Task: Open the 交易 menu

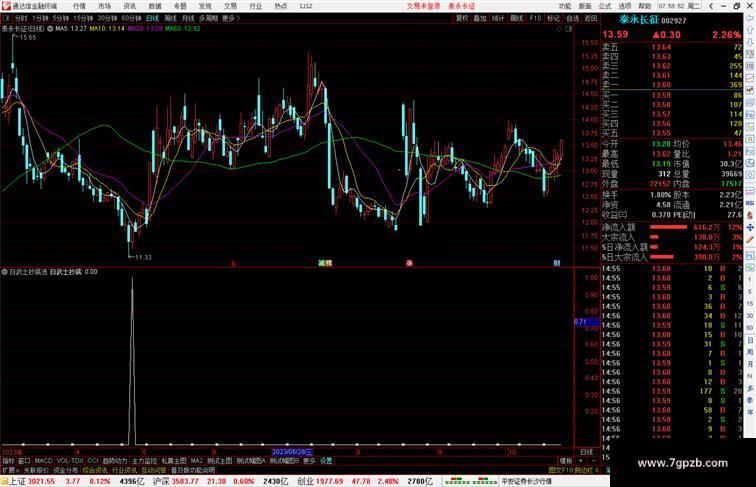Action: coord(230,6)
